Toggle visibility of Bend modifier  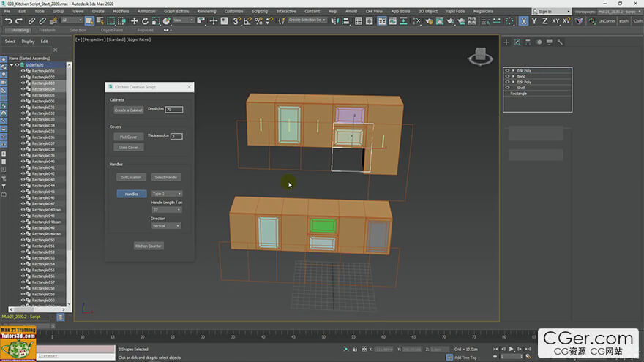[x=507, y=76]
